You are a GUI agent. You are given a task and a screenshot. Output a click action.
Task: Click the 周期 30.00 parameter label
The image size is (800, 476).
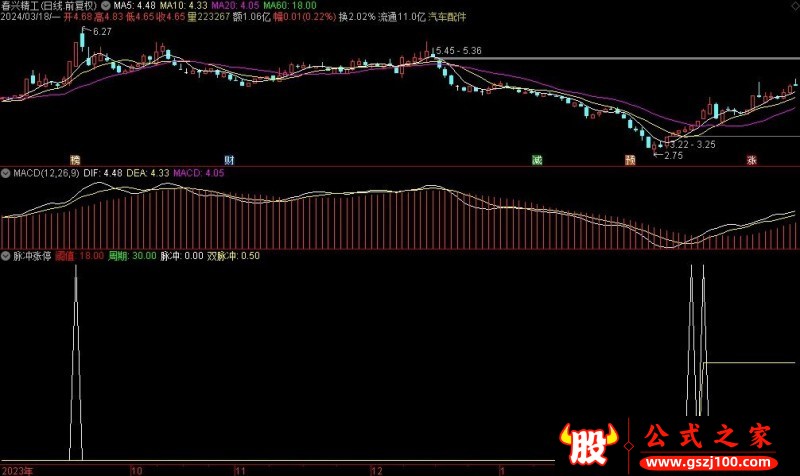point(132,256)
